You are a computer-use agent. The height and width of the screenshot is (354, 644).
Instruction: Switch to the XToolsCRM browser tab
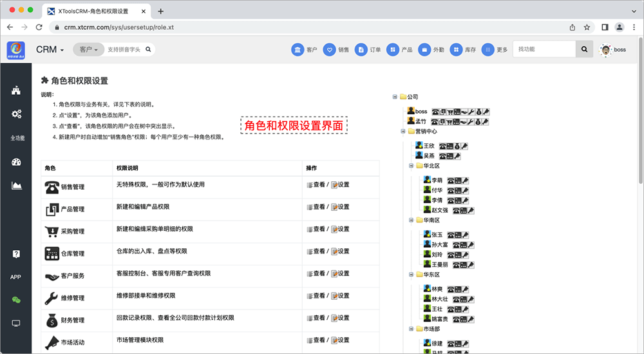[x=96, y=11]
